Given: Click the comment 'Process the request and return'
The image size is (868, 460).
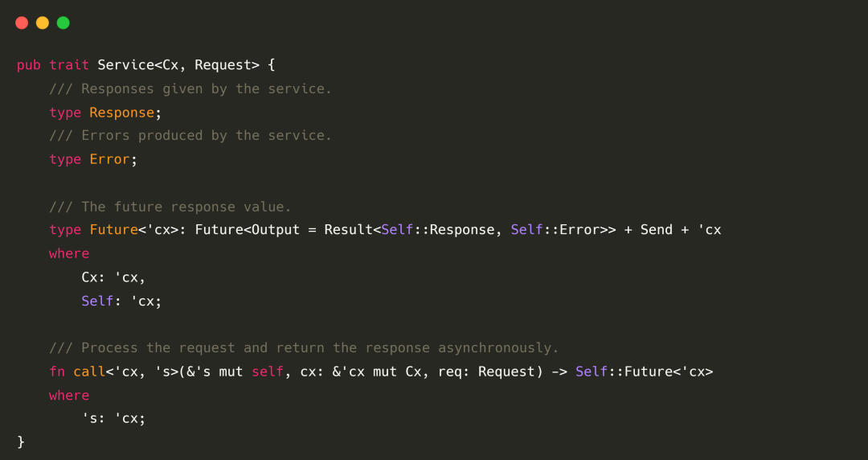Looking at the screenshot, I should (x=304, y=348).
